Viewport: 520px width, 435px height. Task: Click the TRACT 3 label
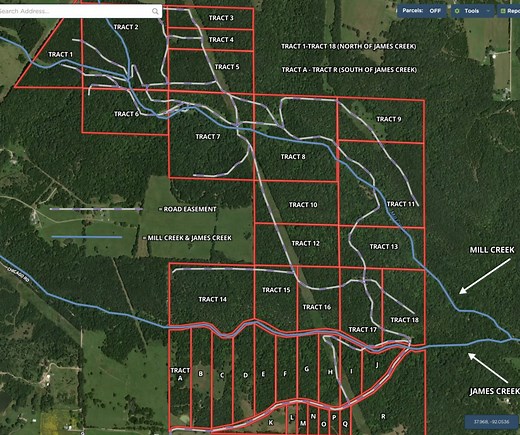click(221, 18)
